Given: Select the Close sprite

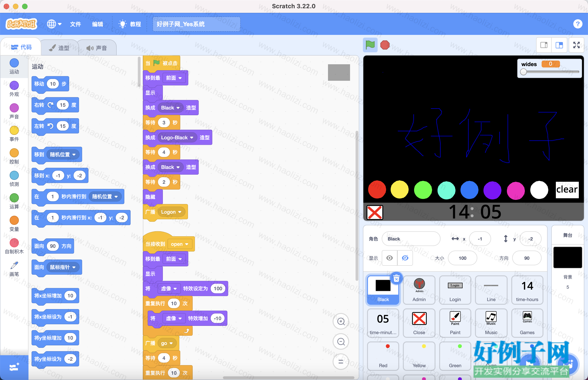Looking at the screenshot, I should 419,323.
